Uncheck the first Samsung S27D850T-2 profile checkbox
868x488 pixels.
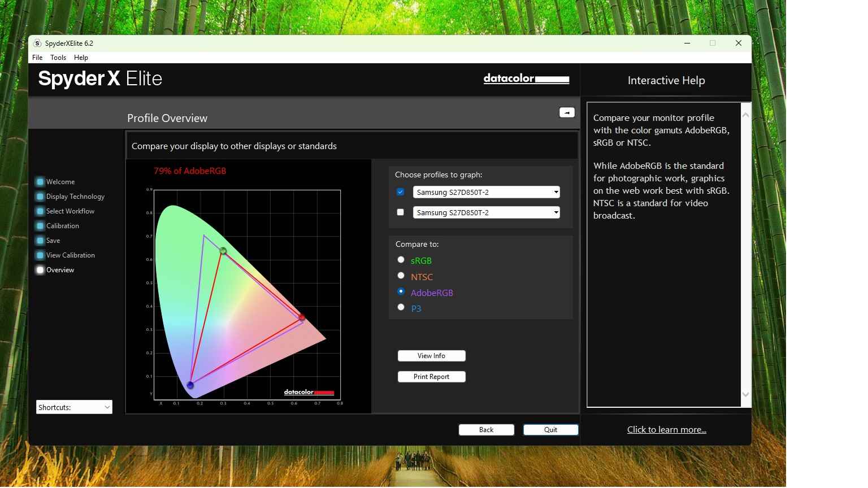pos(401,192)
